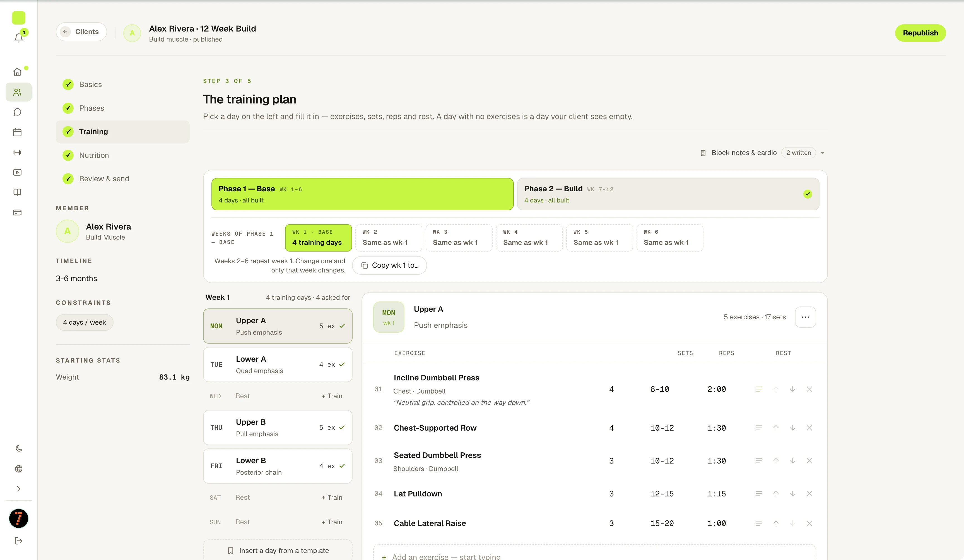The image size is (964, 560).
Task: Select the Training step
Action: point(122,132)
